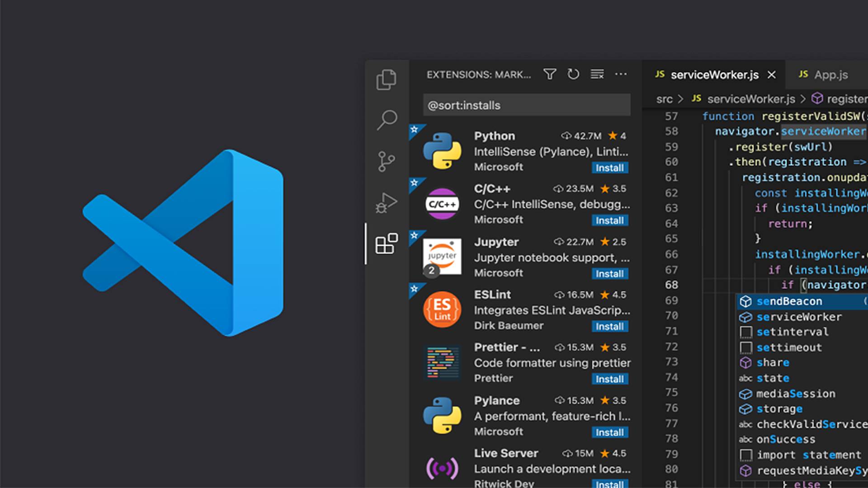
Task: Expand the src breadcrumb dropdown
Action: coord(665,99)
